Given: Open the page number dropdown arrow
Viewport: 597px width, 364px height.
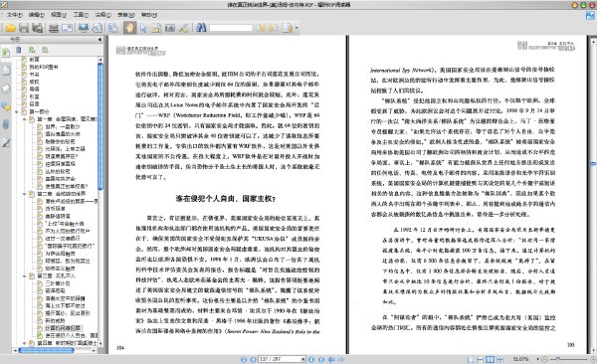Looking at the screenshot, I should [303, 359].
